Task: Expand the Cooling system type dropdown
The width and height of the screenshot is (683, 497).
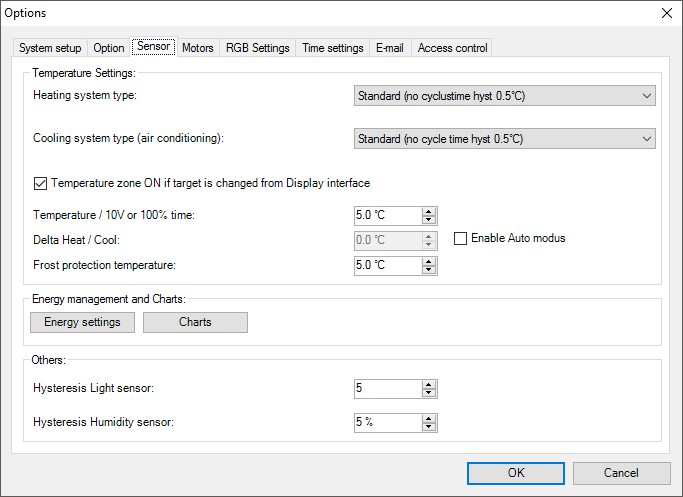Action: 505,139
